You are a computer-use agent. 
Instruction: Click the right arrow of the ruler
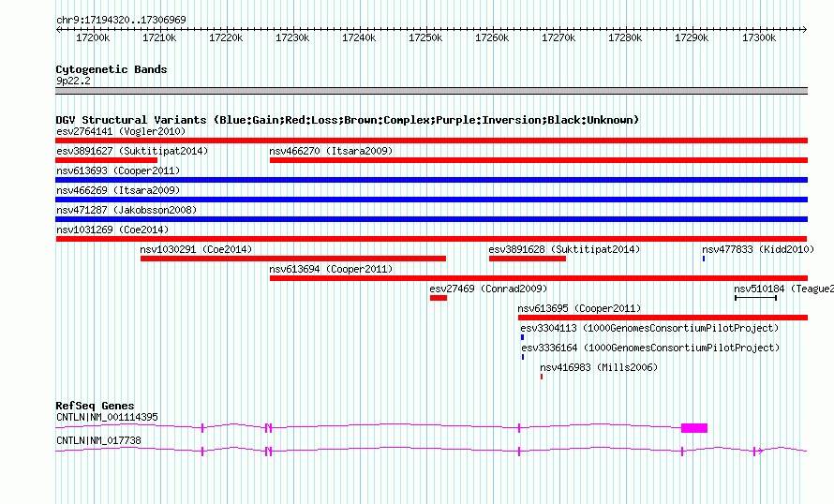(x=805, y=30)
